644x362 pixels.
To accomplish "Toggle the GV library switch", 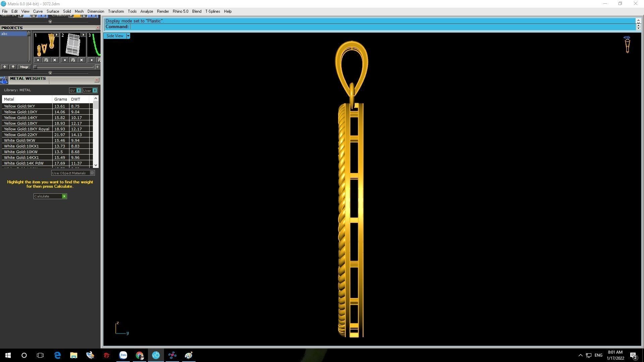I will point(78,90).
